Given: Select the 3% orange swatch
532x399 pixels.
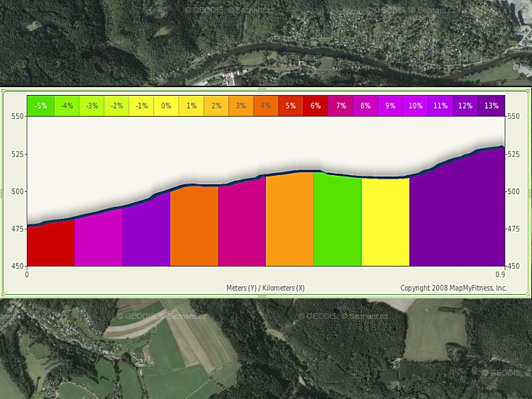Looking at the screenshot, I should point(241,106).
